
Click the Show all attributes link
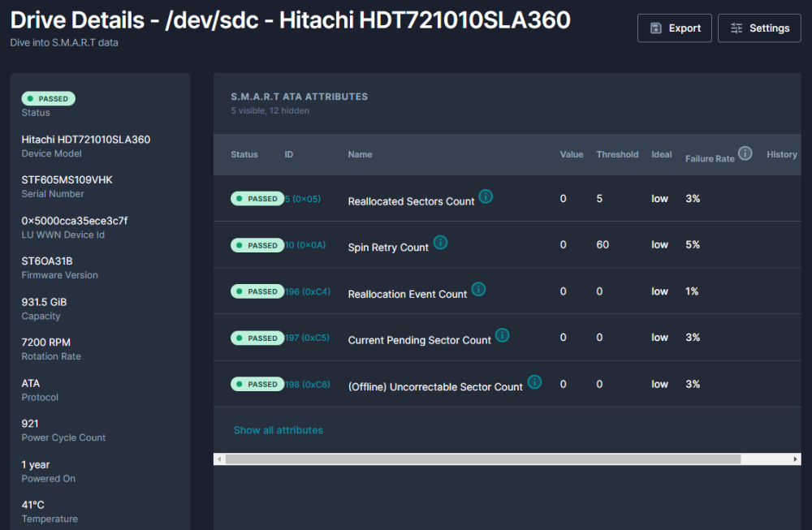278,430
